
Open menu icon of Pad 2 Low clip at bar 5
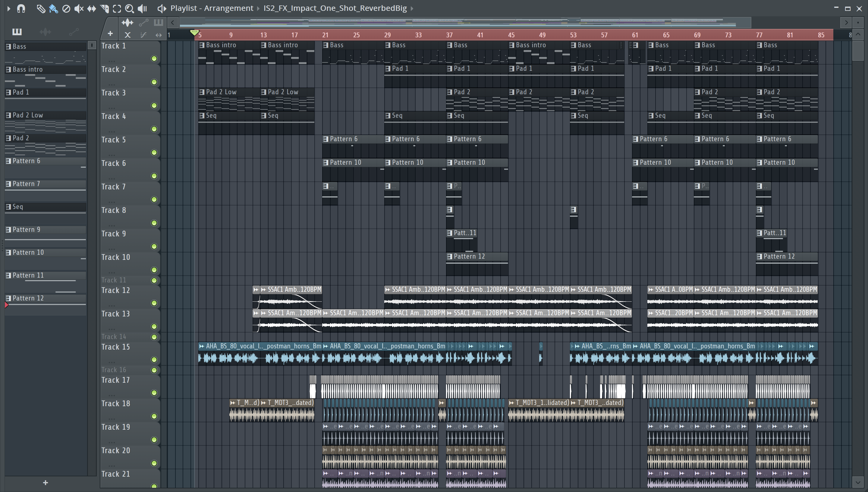pos(202,92)
